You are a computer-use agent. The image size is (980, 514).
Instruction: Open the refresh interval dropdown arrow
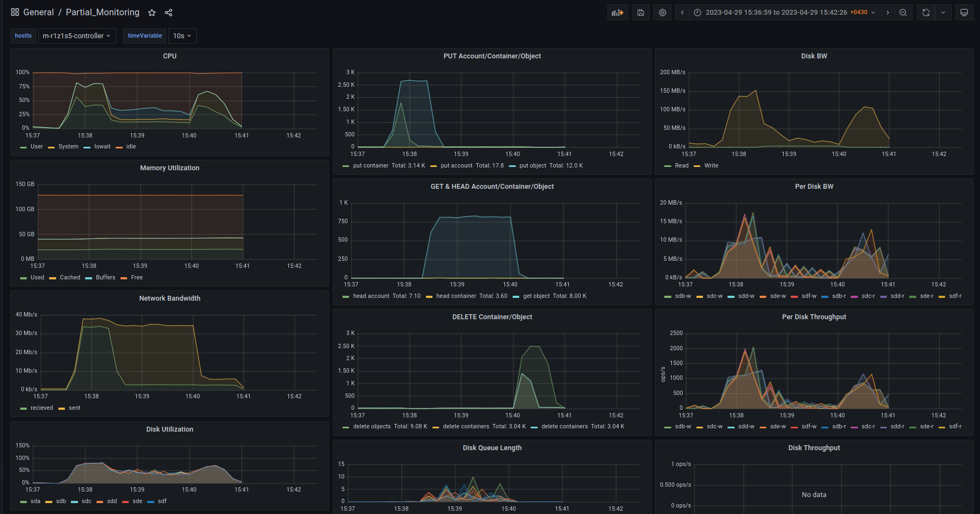pos(943,13)
